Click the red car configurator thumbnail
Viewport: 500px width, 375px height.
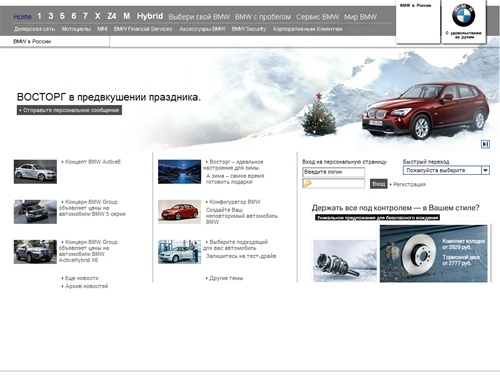coord(179,212)
